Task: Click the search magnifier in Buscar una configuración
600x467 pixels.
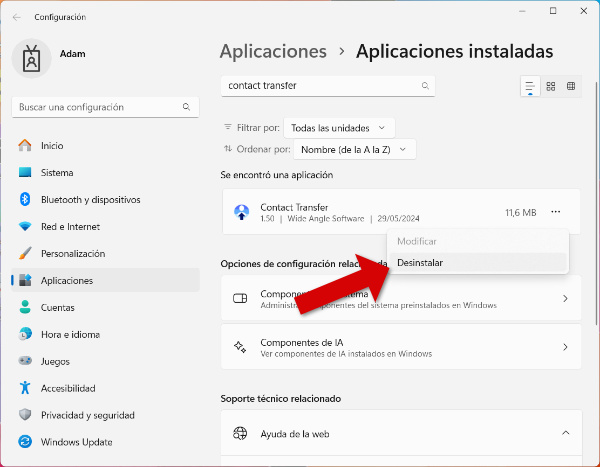Action: (186, 107)
